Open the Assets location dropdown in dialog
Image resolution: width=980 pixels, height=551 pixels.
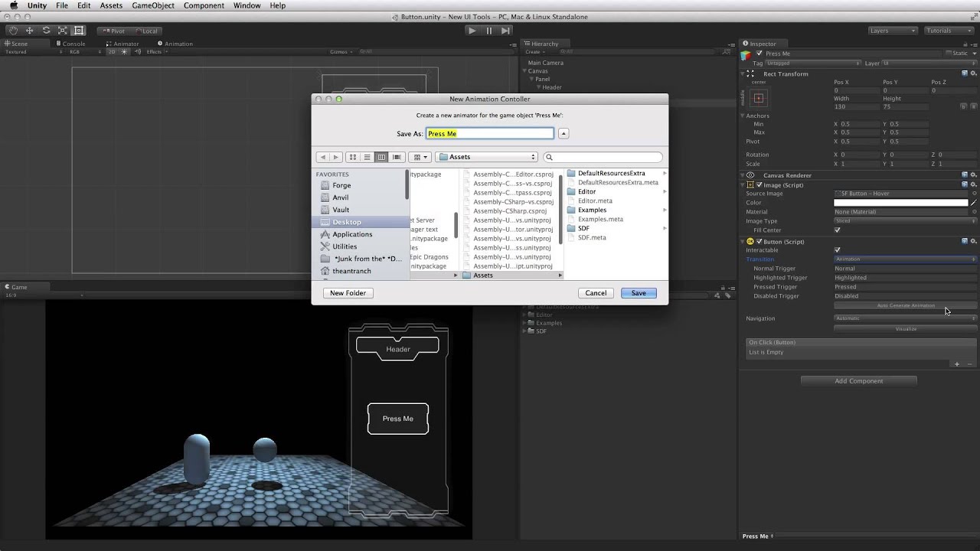point(487,157)
